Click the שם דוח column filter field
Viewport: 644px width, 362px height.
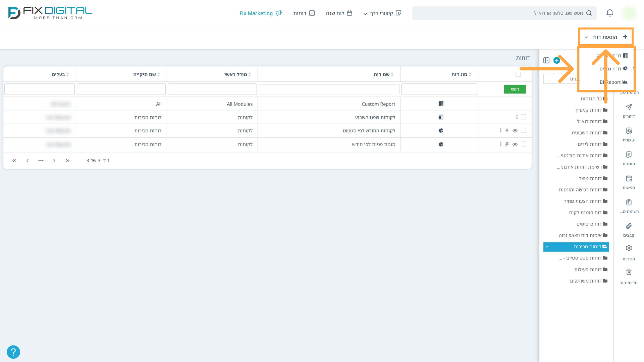(x=329, y=89)
